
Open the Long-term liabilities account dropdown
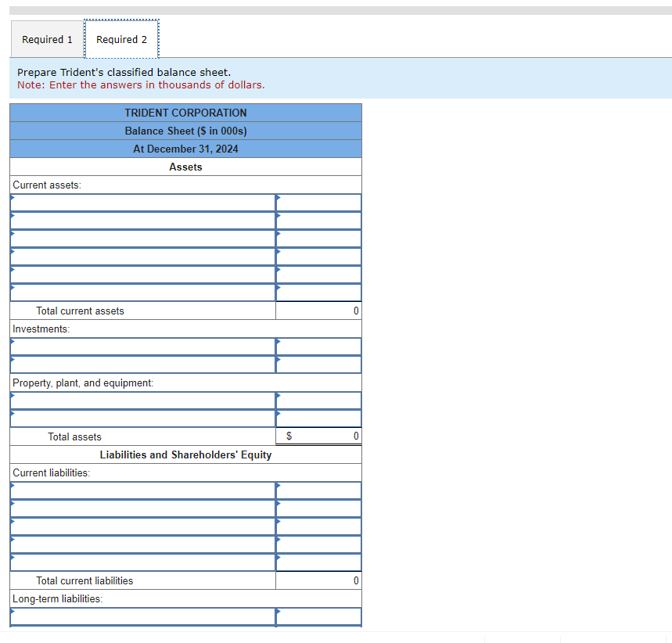pos(142,616)
